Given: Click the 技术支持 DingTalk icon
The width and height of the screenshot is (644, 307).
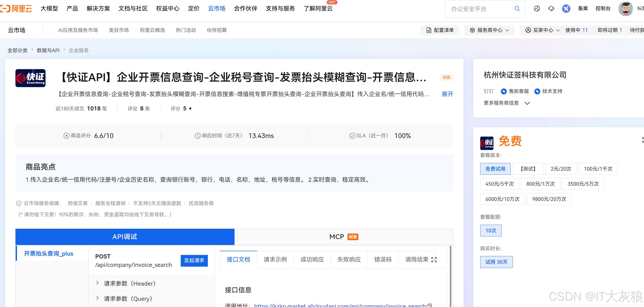Looking at the screenshot, I should 537,91.
